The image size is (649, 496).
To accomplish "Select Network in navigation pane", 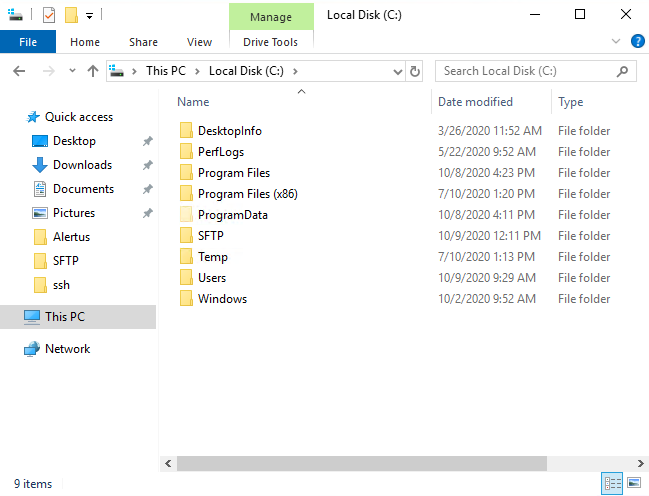I will click(x=67, y=349).
